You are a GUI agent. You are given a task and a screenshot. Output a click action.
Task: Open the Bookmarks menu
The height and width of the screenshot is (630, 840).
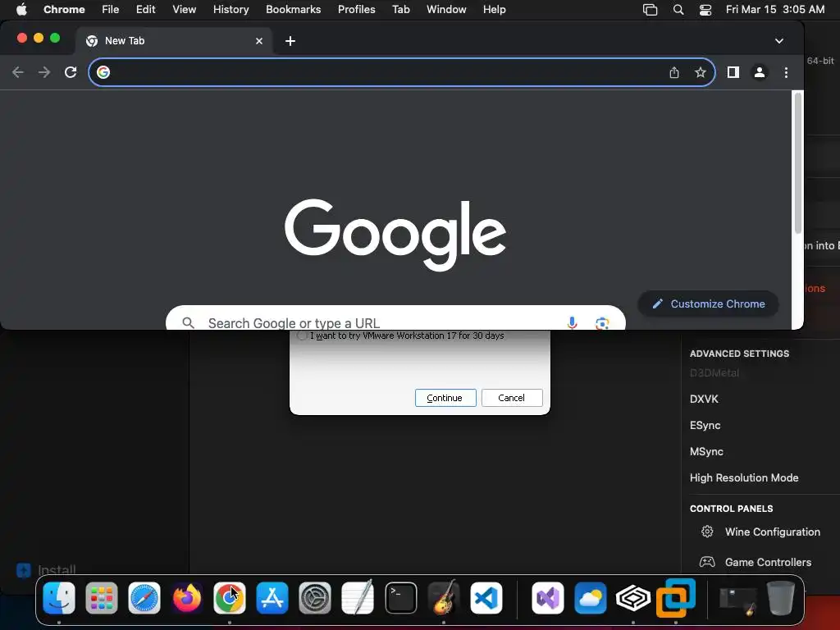pos(293,10)
